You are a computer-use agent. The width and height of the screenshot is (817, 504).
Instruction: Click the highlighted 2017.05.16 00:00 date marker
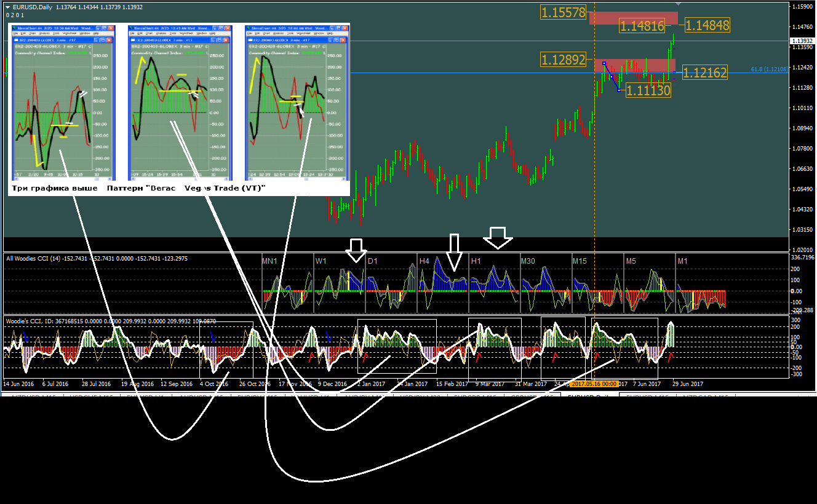click(x=594, y=384)
